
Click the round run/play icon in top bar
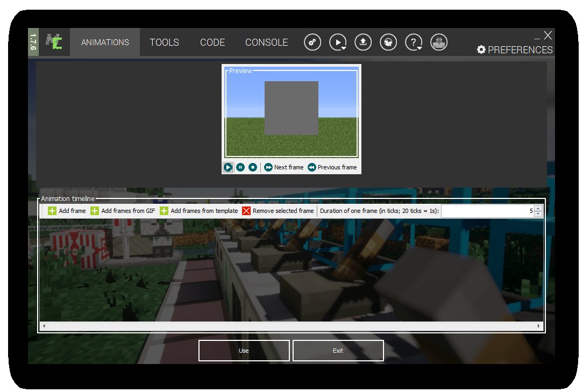pos(338,42)
